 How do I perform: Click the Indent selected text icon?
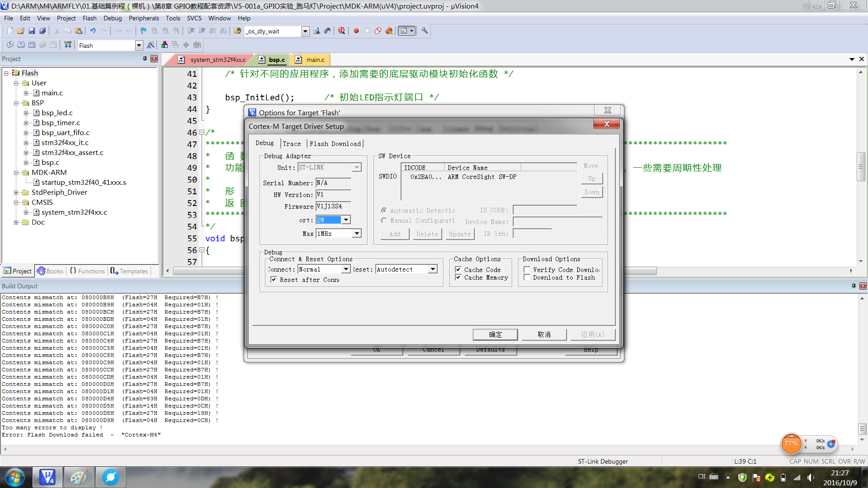click(191, 31)
